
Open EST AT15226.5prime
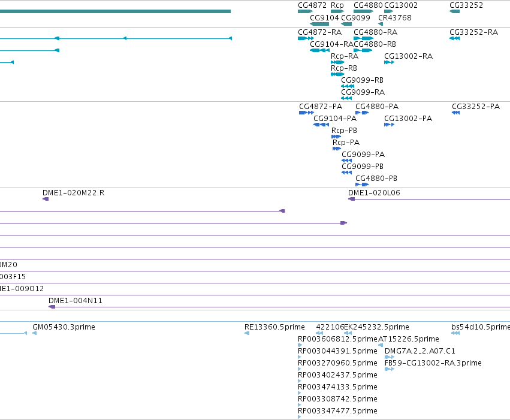[409, 339]
